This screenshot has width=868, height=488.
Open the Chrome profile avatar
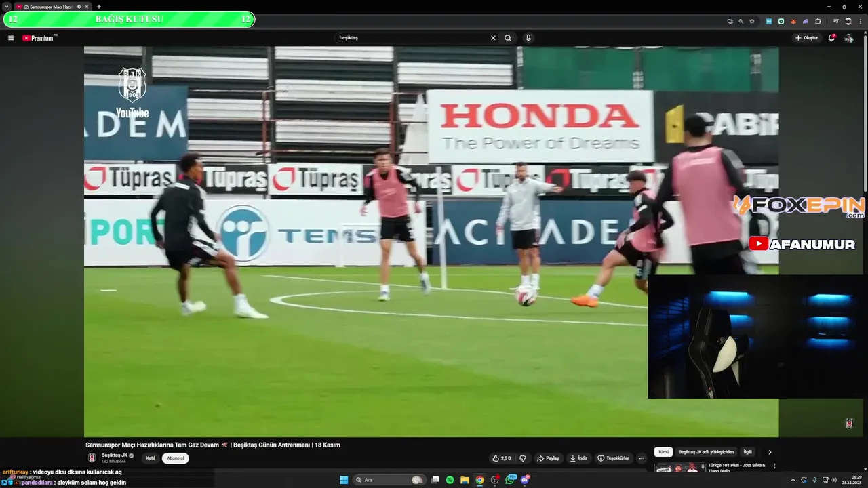[x=848, y=22]
